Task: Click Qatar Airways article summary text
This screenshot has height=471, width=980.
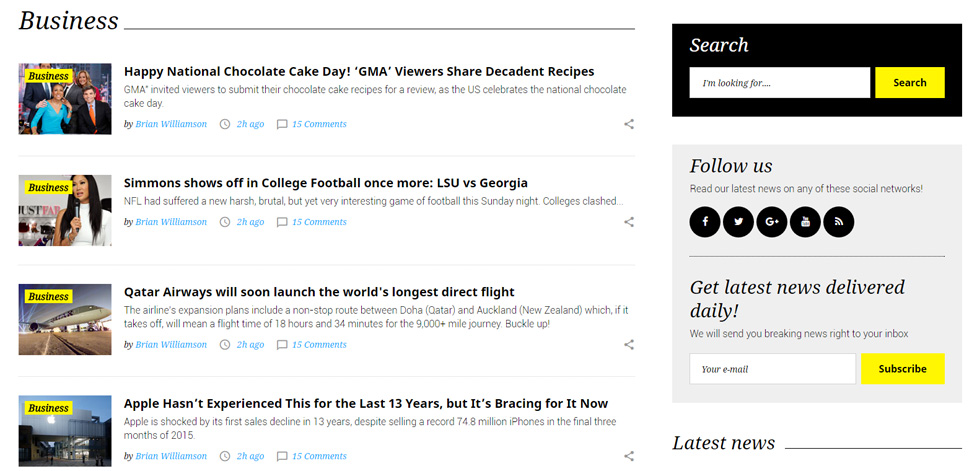Action: (376, 317)
